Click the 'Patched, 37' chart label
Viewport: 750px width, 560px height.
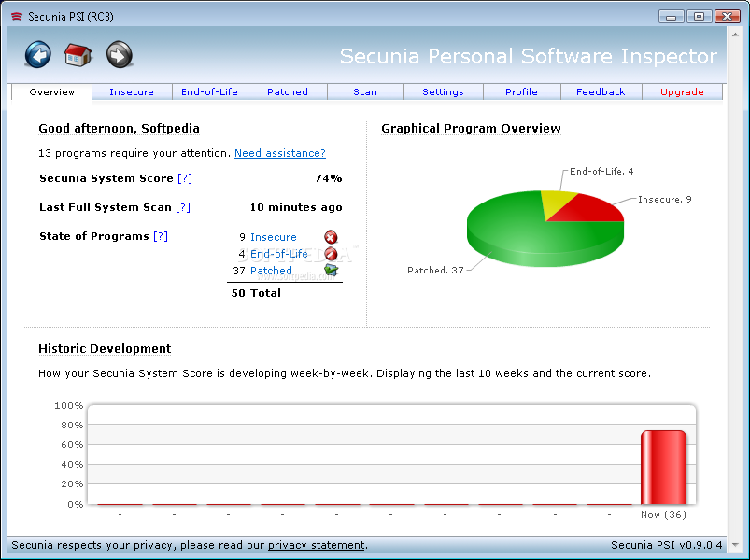coord(435,270)
